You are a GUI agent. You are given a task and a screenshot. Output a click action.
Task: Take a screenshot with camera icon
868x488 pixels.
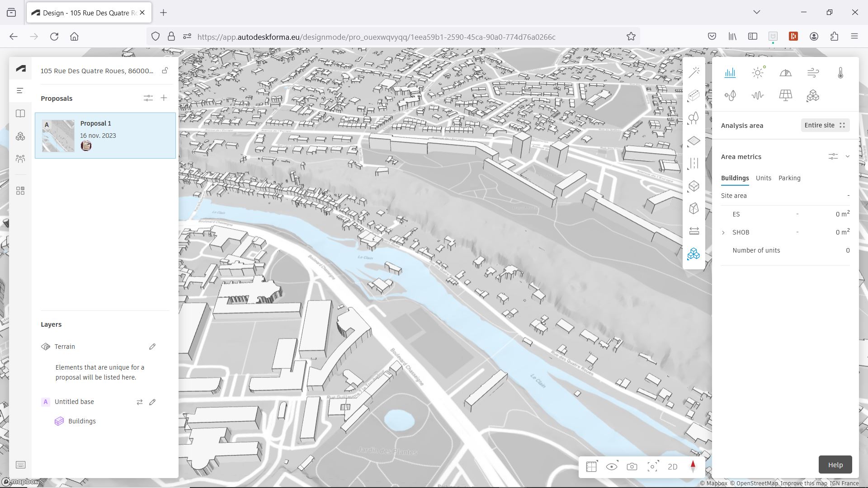[x=632, y=467]
